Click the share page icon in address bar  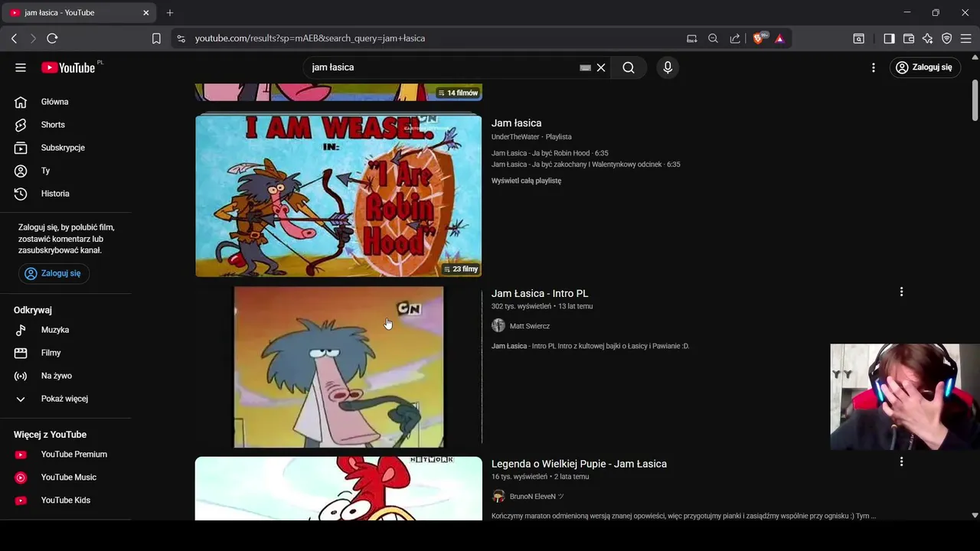(735, 38)
